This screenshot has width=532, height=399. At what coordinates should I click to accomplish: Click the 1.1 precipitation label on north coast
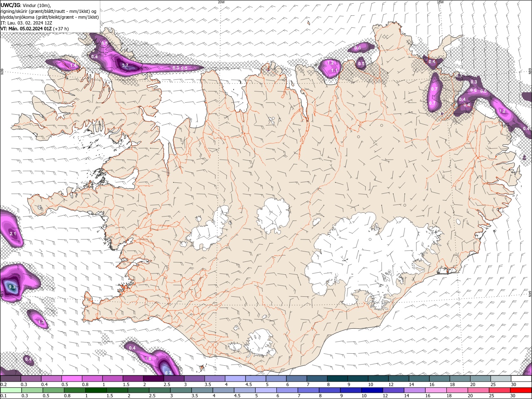[334, 71]
